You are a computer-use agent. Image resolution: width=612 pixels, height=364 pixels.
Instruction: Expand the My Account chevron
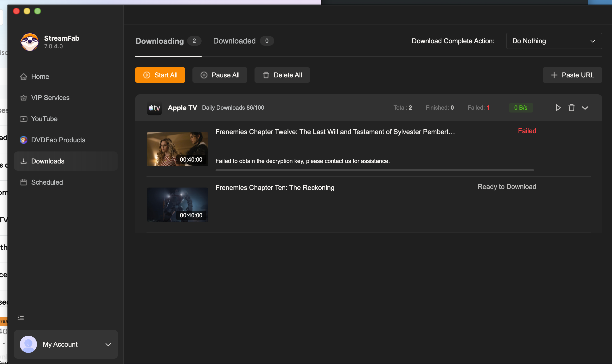(x=108, y=344)
